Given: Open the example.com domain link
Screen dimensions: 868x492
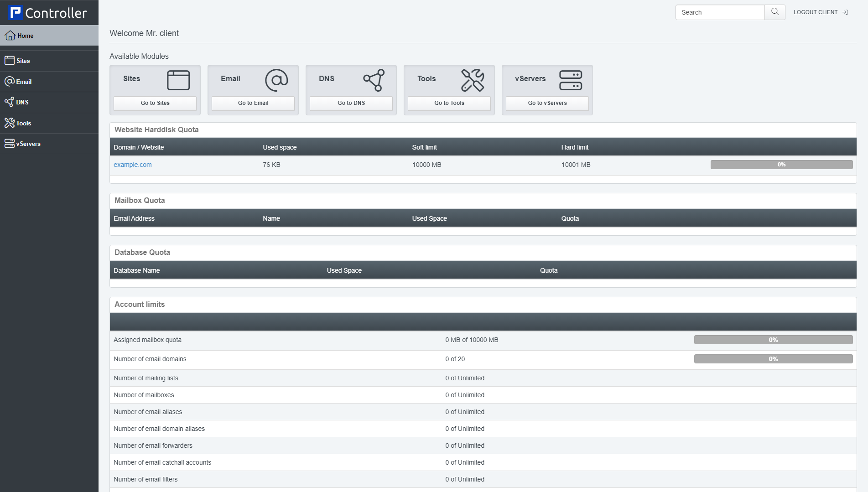Looking at the screenshot, I should [132, 165].
